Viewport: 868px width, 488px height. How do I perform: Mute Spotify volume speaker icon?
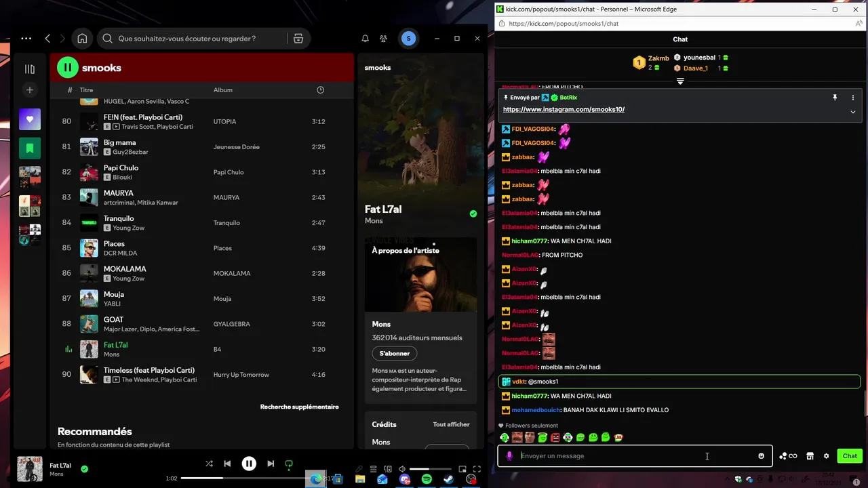coord(402,469)
